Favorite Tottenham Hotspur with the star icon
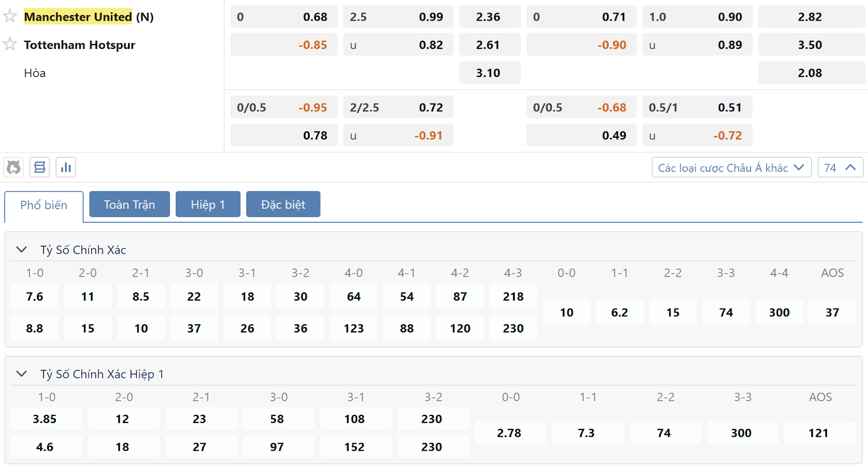Viewport: 868px width, 467px height. (10, 44)
